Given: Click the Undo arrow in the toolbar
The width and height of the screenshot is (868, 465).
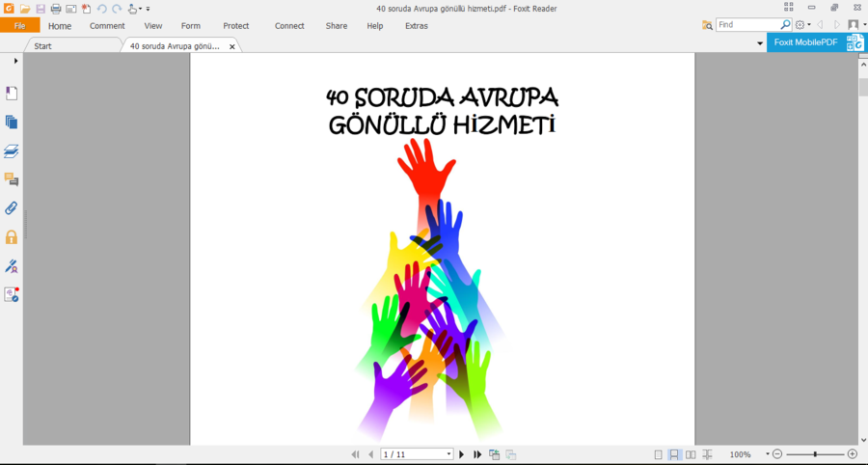Looking at the screenshot, I should [x=102, y=9].
